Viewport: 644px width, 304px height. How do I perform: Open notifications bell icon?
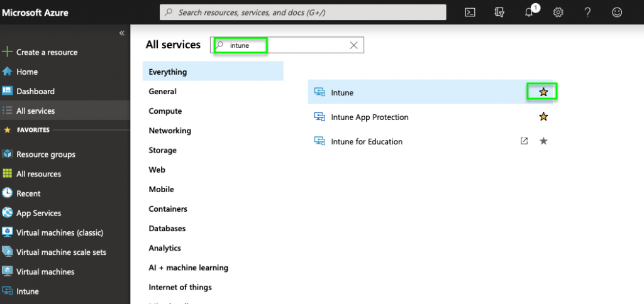[529, 13]
